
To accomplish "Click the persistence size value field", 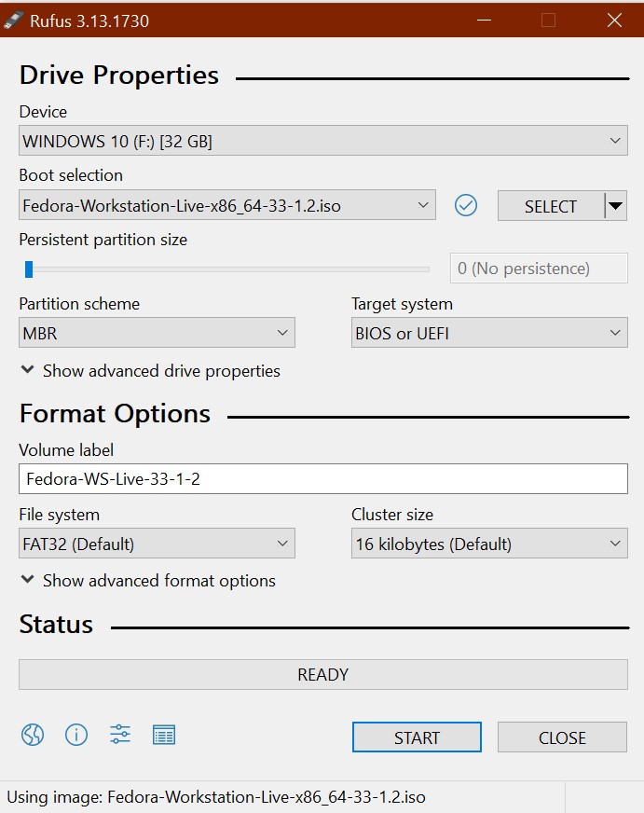I will point(539,269).
